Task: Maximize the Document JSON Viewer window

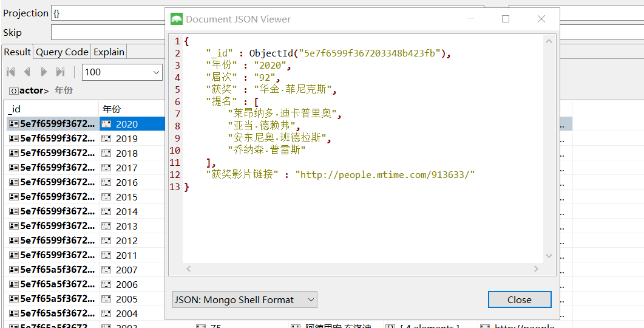Action: [506, 19]
